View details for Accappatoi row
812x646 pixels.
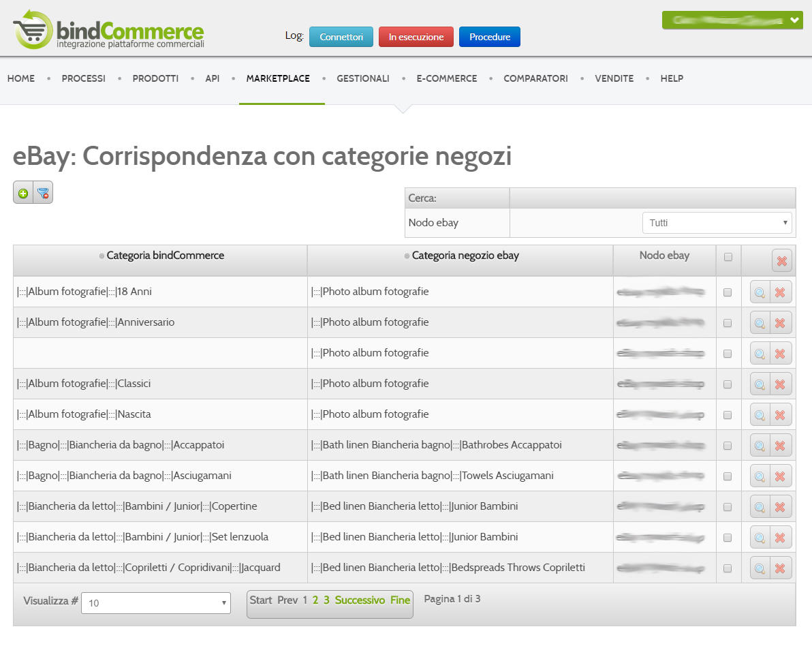click(760, 445)
